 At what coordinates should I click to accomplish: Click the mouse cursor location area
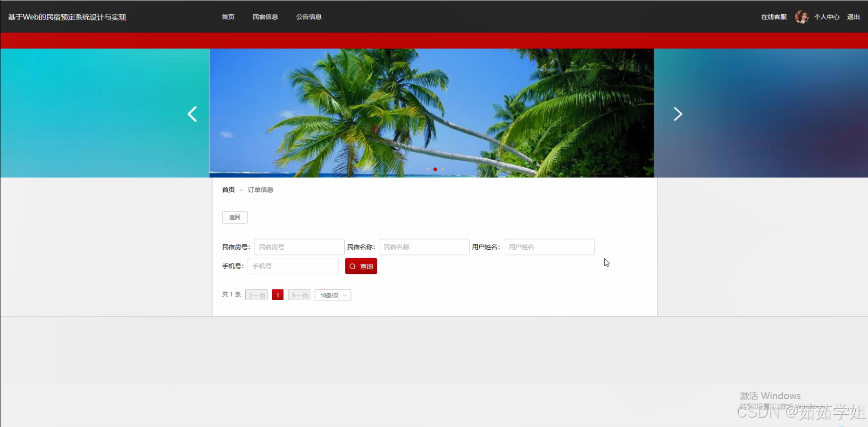[606, 263]
